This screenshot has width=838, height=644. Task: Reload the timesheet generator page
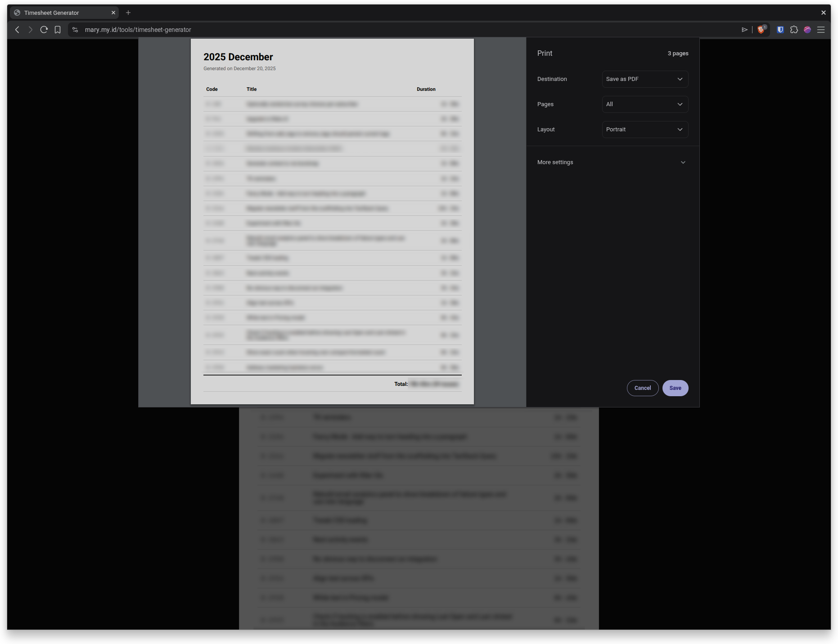tap(44, 30)
